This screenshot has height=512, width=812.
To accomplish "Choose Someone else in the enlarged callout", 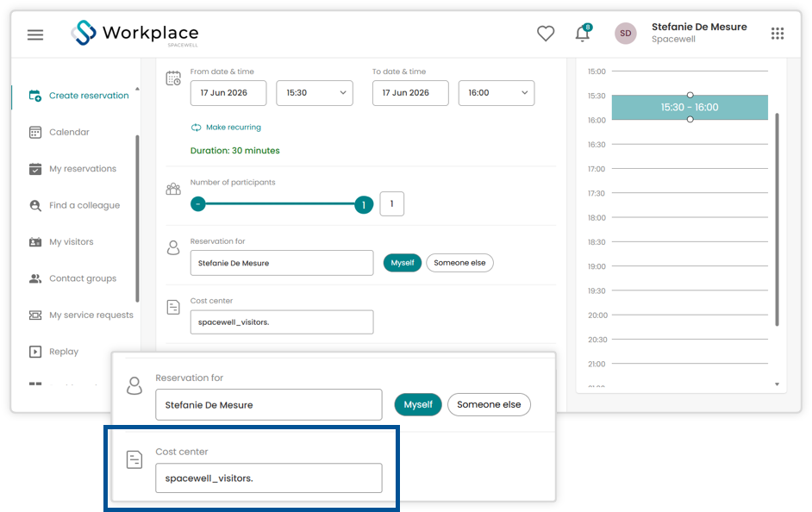I will tap(489, 405).
